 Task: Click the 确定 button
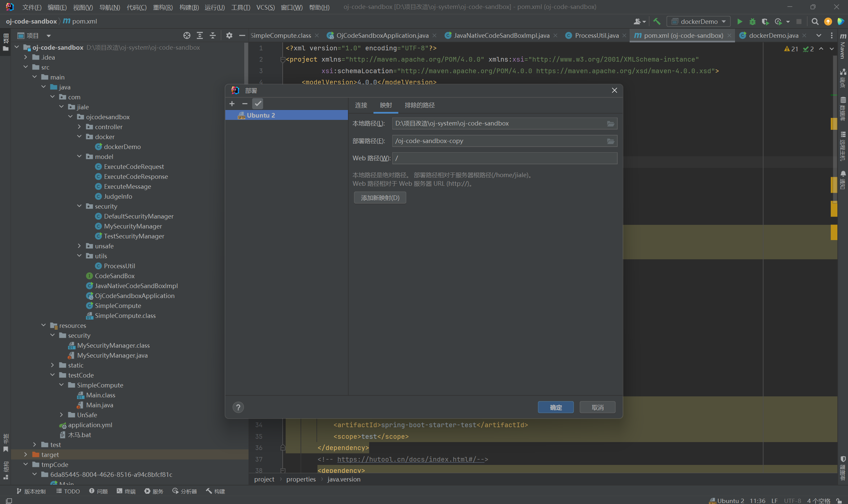point(555,407)
